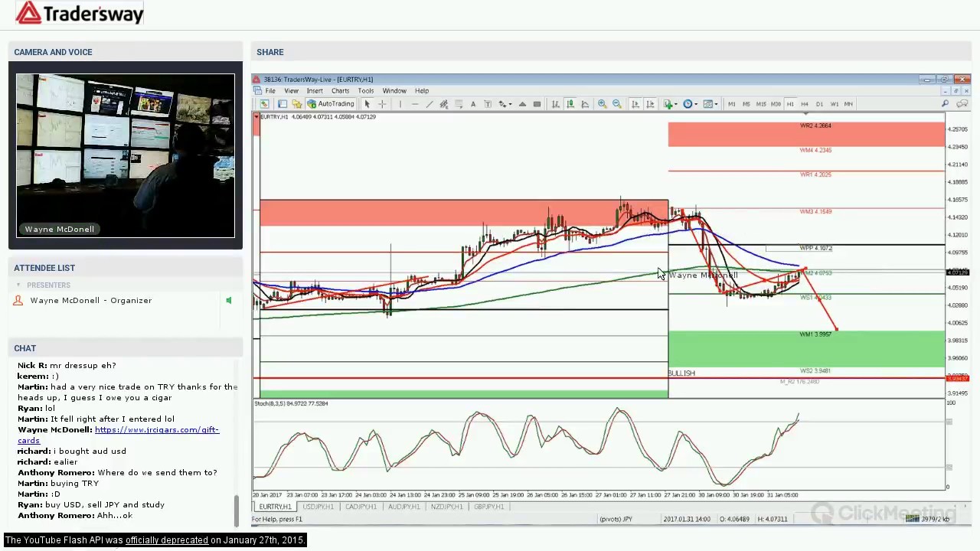Select the cursor arrow tool
980x551 pixels.
(x=367, y=104)
